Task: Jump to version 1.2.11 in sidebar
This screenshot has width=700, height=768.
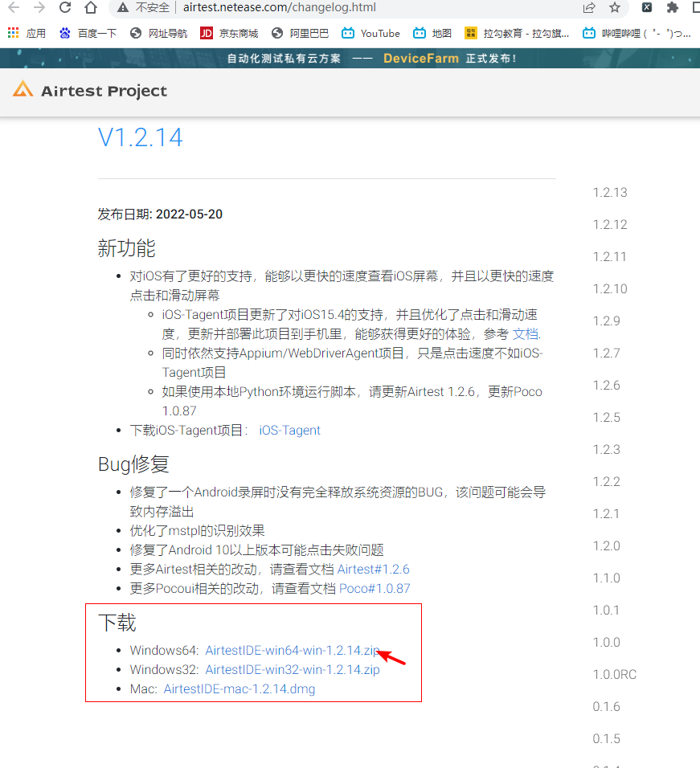Action: [609, 256]
